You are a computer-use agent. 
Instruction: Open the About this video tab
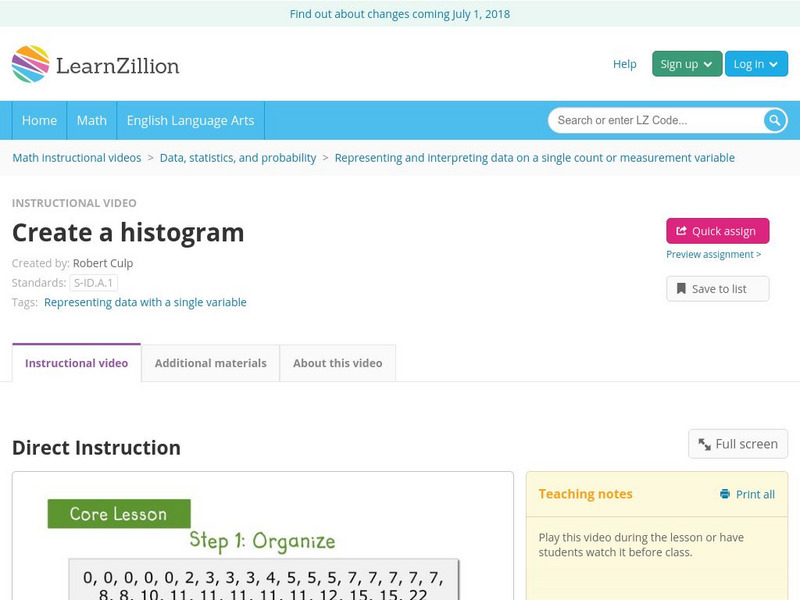(337, 363)
